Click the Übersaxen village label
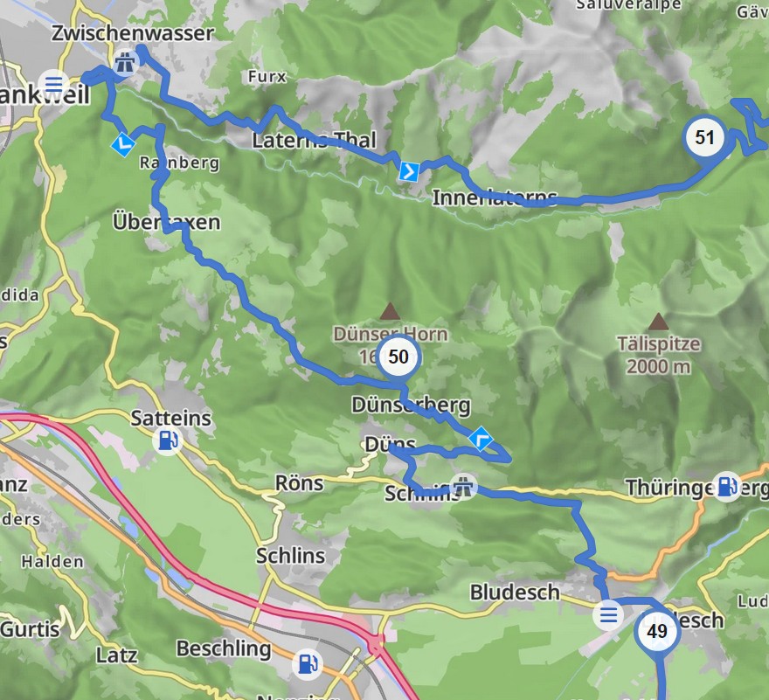The width and height of the screenshot is (769, 700). pyautogui.click(x=166, y=222)
